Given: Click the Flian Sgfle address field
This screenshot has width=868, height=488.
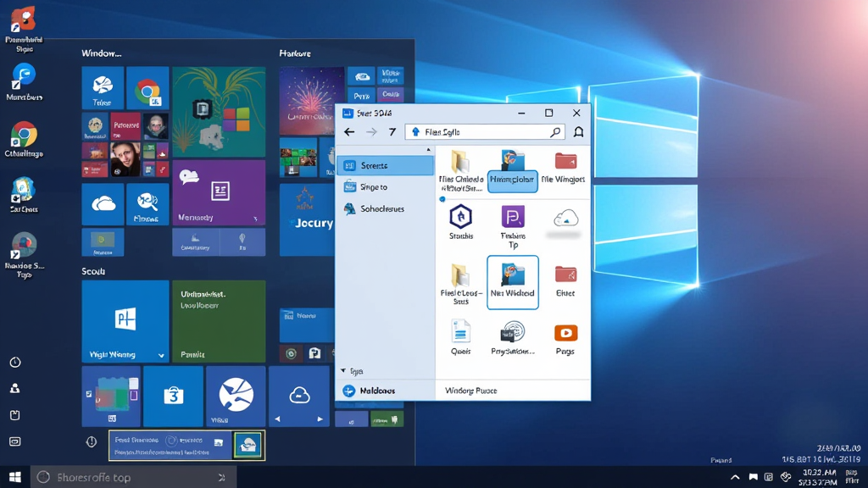Looking at the screenshot, I should click(x=485, y=131).
